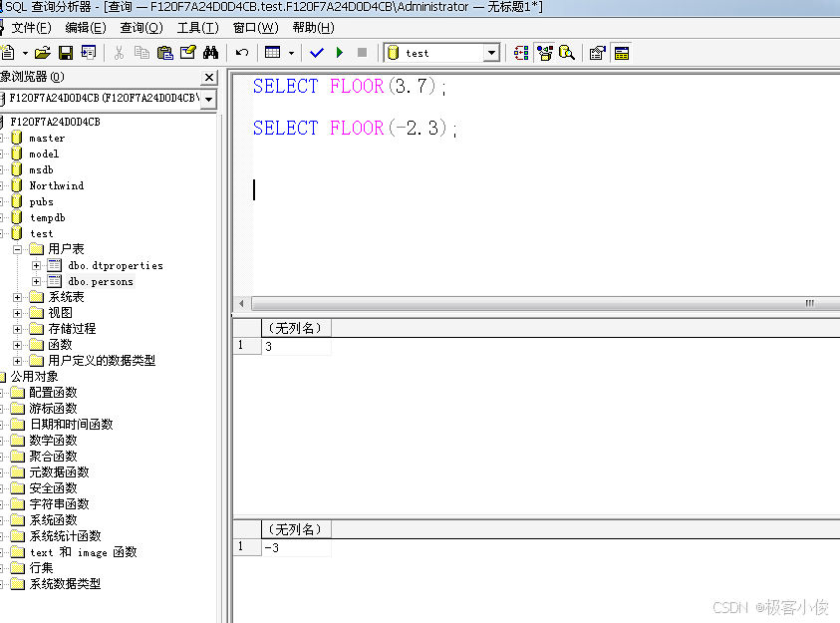Open the 查询(Q) menu
840x623 pixels.
click(141, 27)
